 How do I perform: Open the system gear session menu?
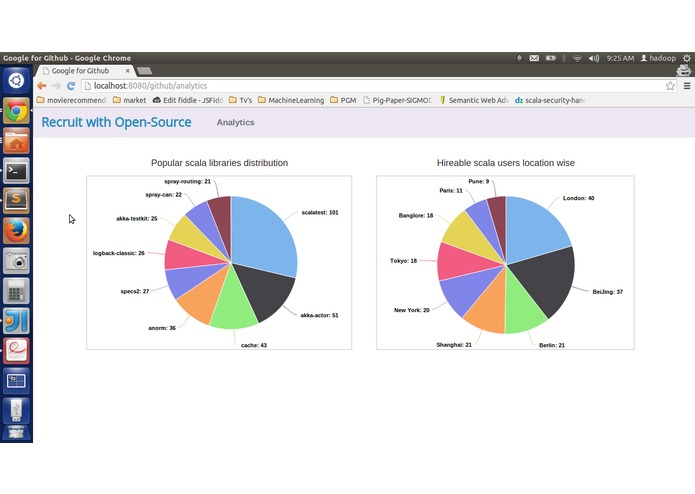pos(687,58)
